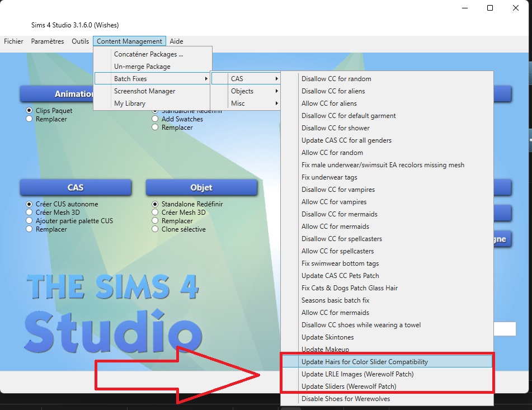532x410 pixels.
Task: Select Disallow CC for default garment
Action: (x=387, y=116)
